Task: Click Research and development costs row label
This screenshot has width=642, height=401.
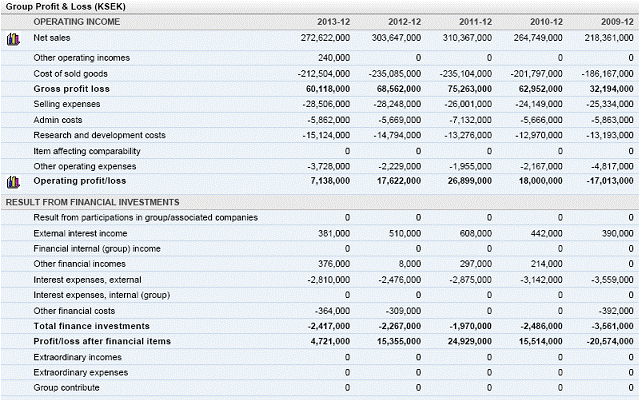Action: [x=99, y=135]
